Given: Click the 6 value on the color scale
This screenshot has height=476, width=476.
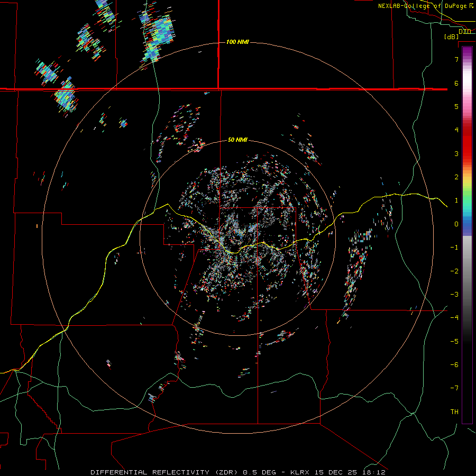Looking at the screenshot, I should [x=456, y=83].
